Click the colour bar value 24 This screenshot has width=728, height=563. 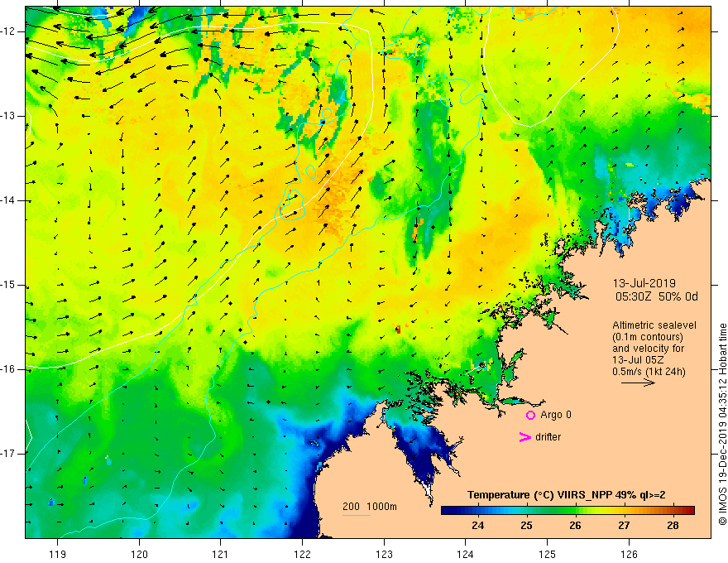click(x=477, y=526)
